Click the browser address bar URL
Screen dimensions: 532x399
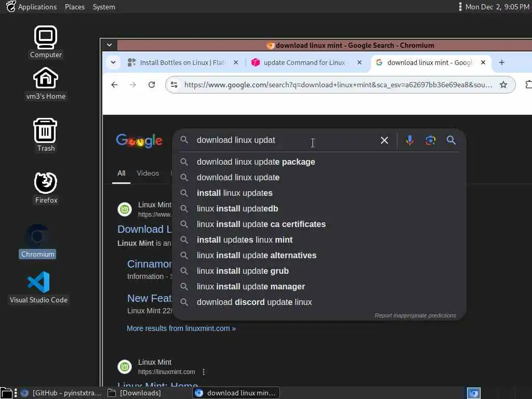click(x=338, y=85)
